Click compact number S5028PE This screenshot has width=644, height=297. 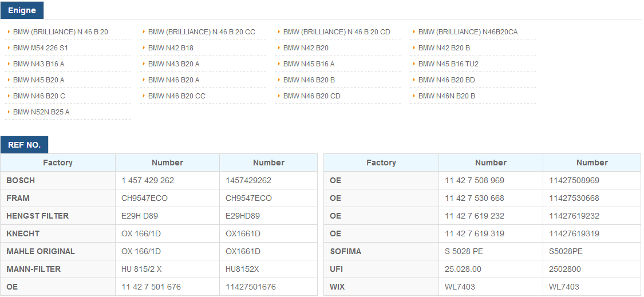pos(566,251)
